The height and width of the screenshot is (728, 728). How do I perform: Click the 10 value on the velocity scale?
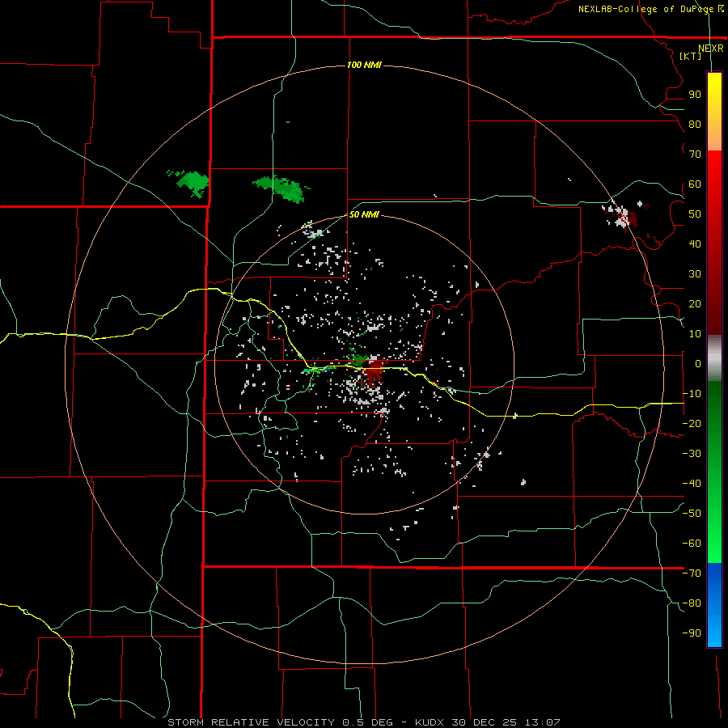695,334
